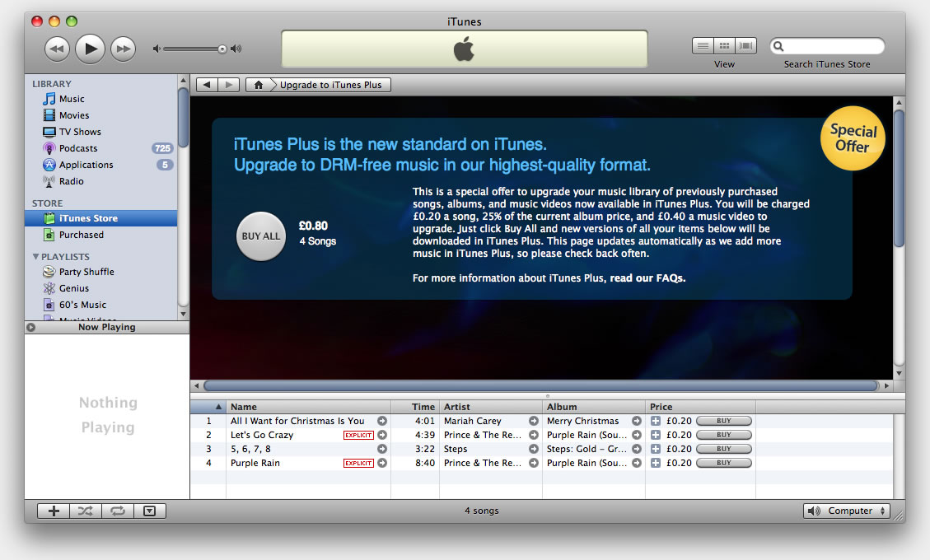930x560 pixels.
Task: Play the current track
Action: pos(90,49)
